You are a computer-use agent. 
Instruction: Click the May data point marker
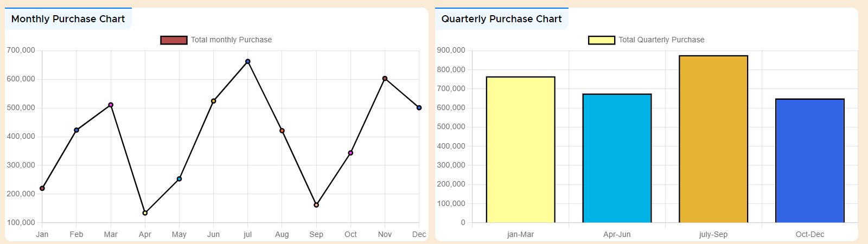(179, 179)
